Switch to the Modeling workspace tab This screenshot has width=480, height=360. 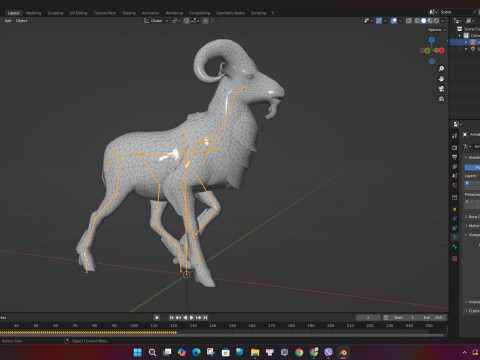tap(34, 13)
